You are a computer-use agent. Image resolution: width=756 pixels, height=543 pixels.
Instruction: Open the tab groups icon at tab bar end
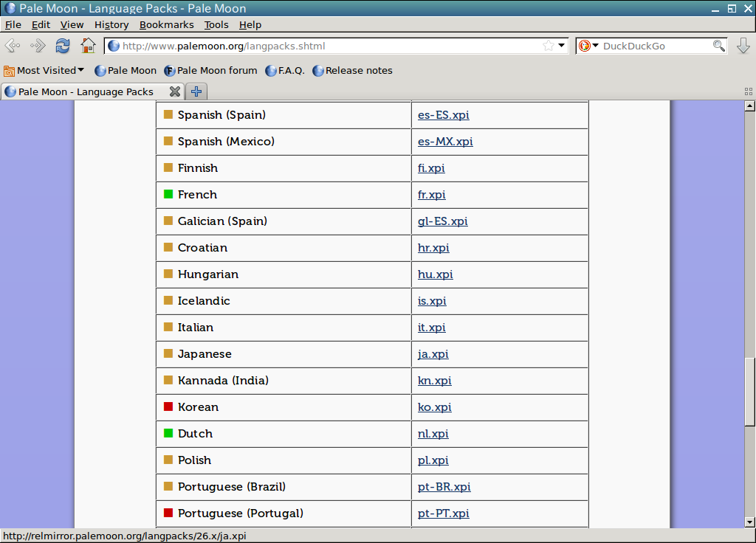[749, 91]
